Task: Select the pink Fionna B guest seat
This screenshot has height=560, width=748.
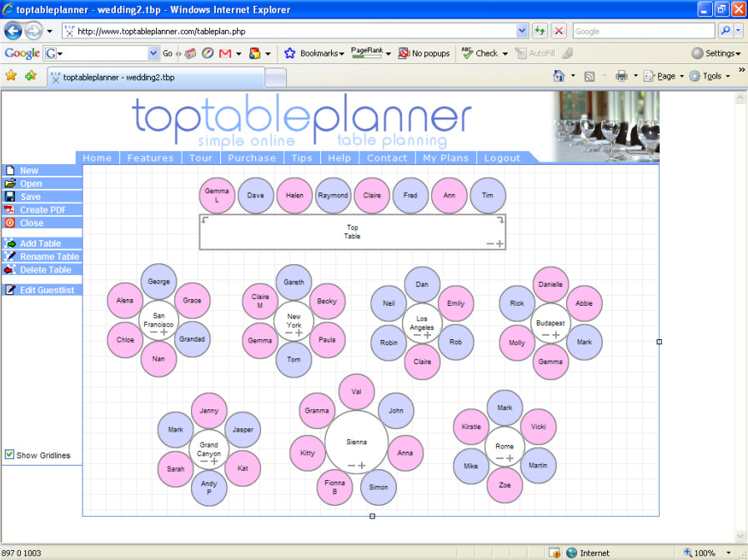Action: [x=335, y=487]
